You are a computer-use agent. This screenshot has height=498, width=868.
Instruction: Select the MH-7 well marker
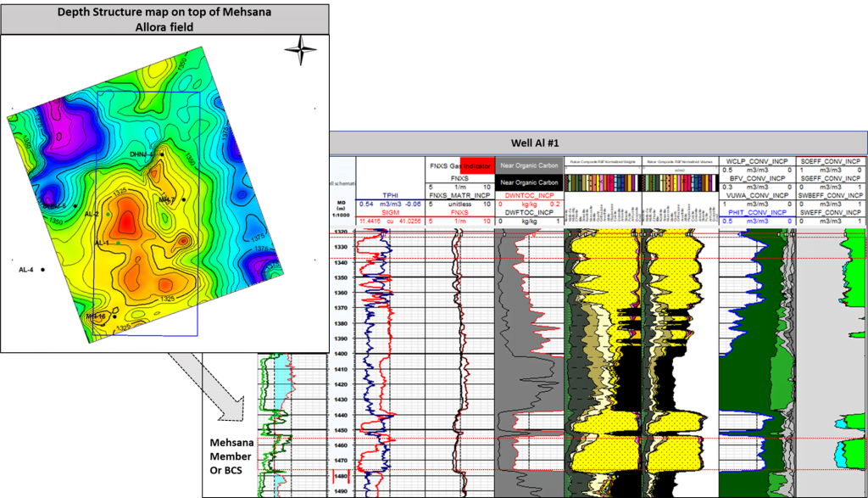[x=183, y=199]
